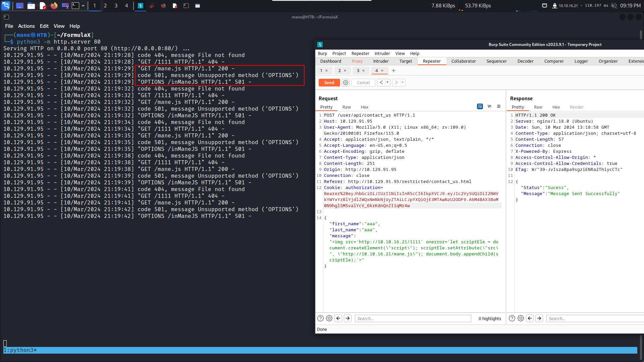Open Response search settings gear

click(521, 318)
